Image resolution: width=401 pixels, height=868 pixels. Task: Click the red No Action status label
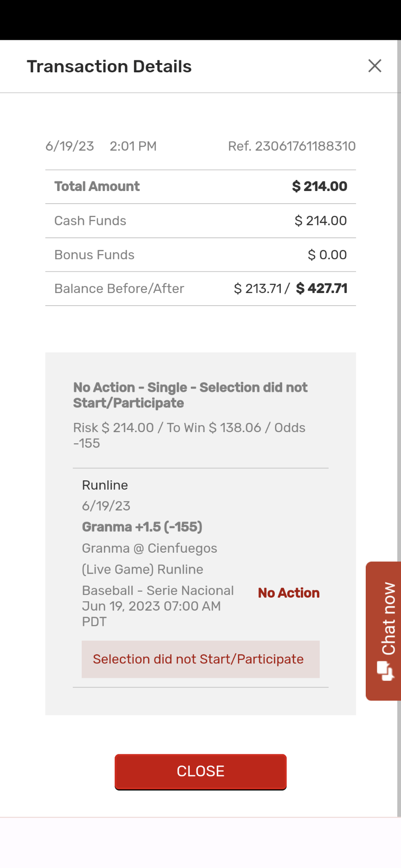coord(289,593)
